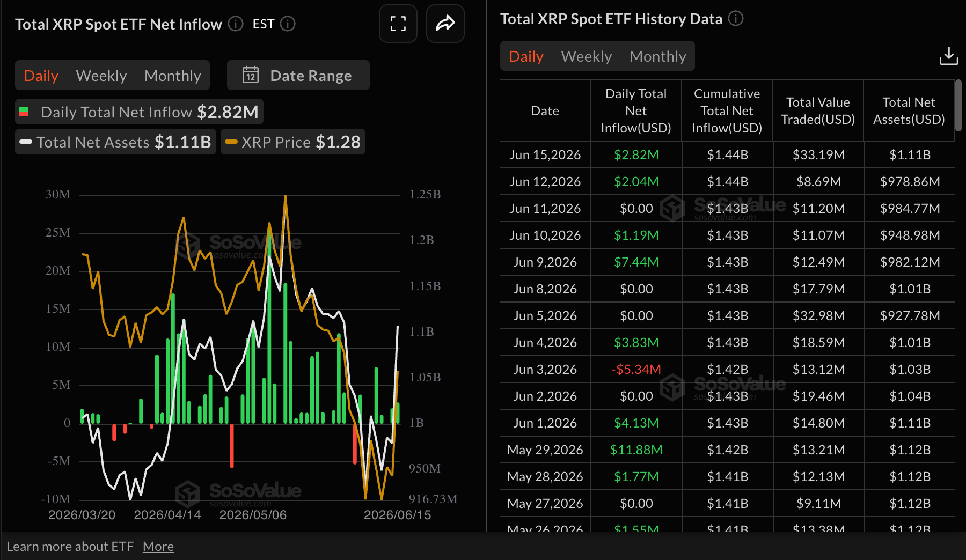Click the Jun 10,2026 date cell

[545, 235]
